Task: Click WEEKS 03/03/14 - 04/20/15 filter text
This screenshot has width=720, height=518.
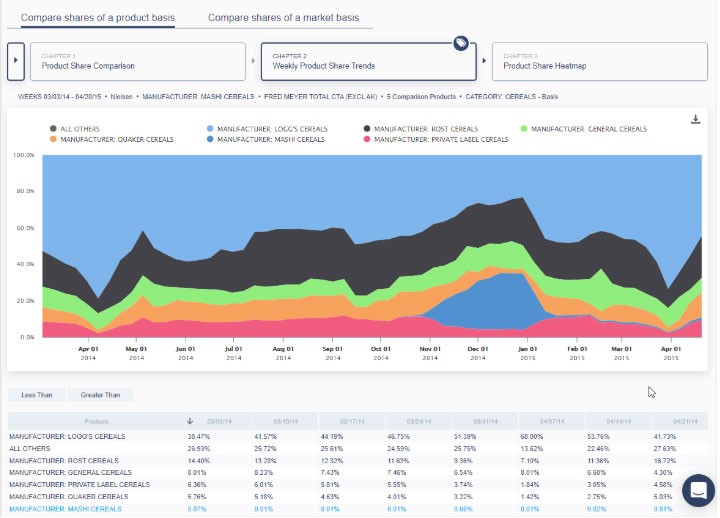Action: pos(59,97)
